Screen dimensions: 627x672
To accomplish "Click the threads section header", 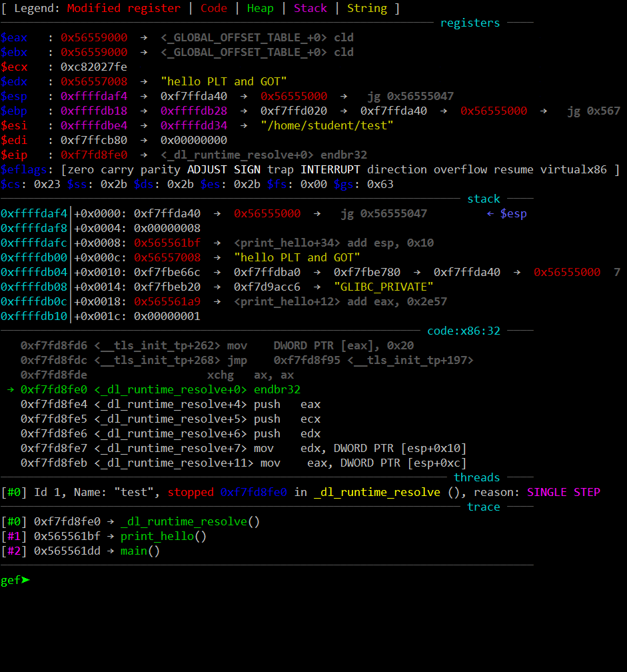I will 476,477.
